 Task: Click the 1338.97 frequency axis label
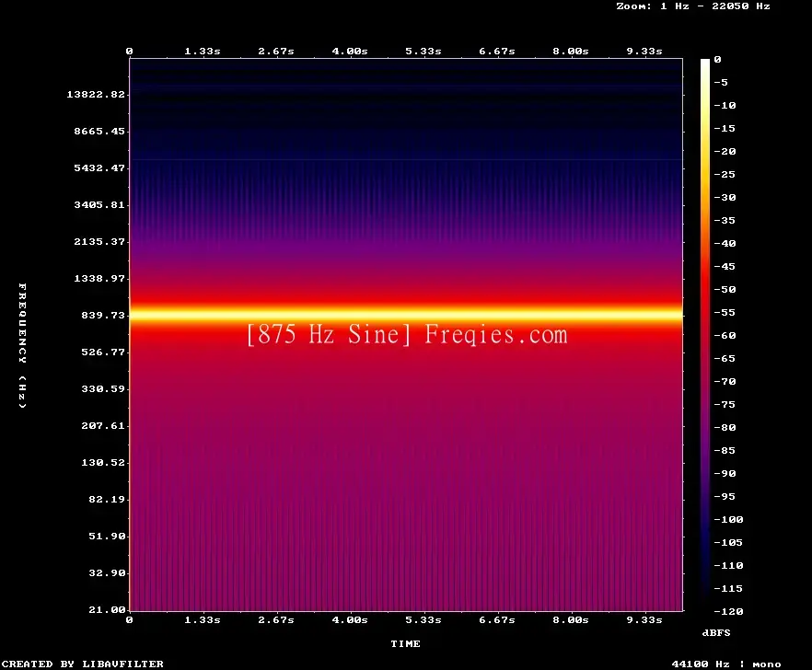99,278
